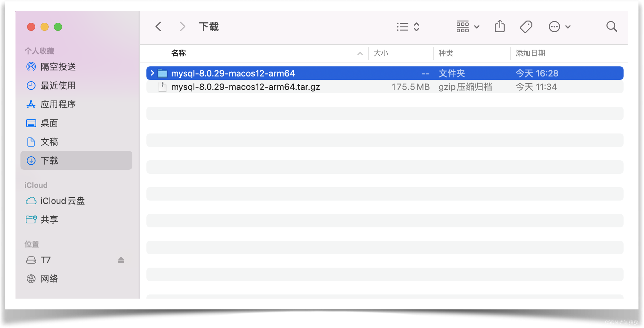The image size is (644, 328).
Task: Click the 文件夹 kind cell
Action: (x=452, y=73)
